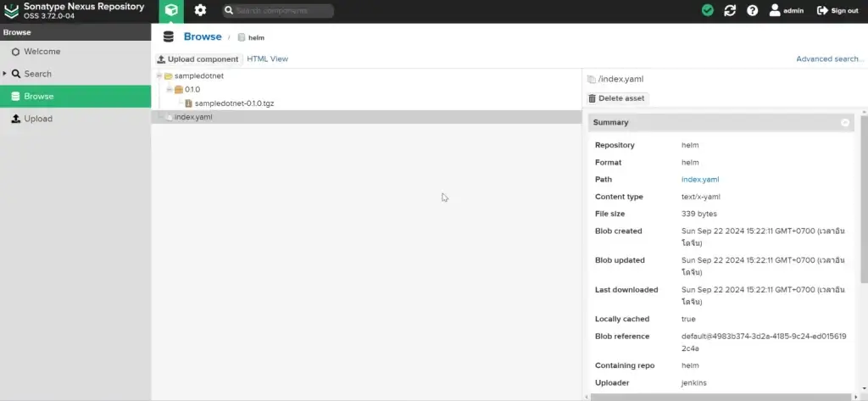
Task: Select sampledotnet-0.1.0.tgz asset
Action: pos(234,103)
